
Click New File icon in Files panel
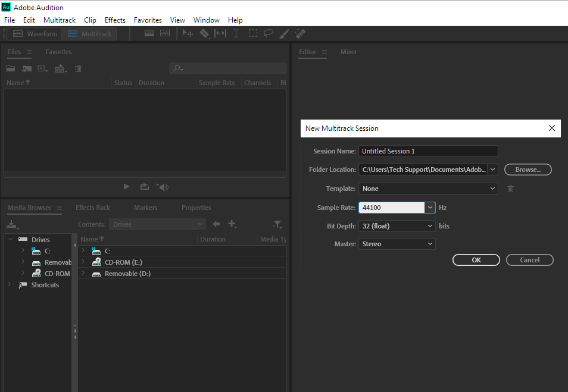(x=43, y=68)
